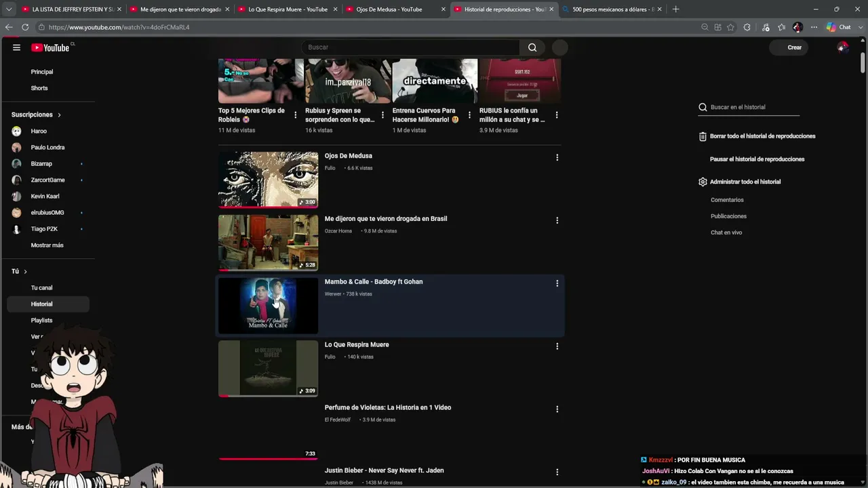This screenshot has width=868, height=488.
Task: Open the Ojos De Medusa video thumbnail
Action: click(x=268, y=180)
